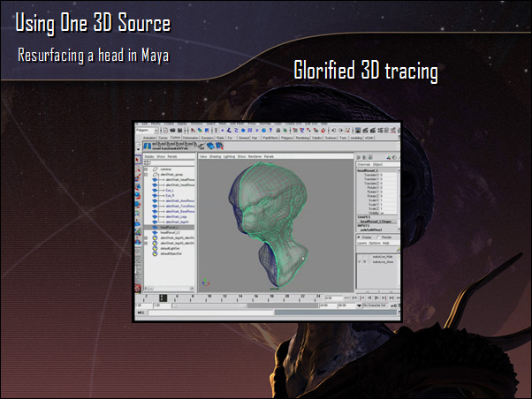The height and width of the screenshot is (399, 532).
Task: Open the Display menu in the Outliner
Action: pos(149,156)
